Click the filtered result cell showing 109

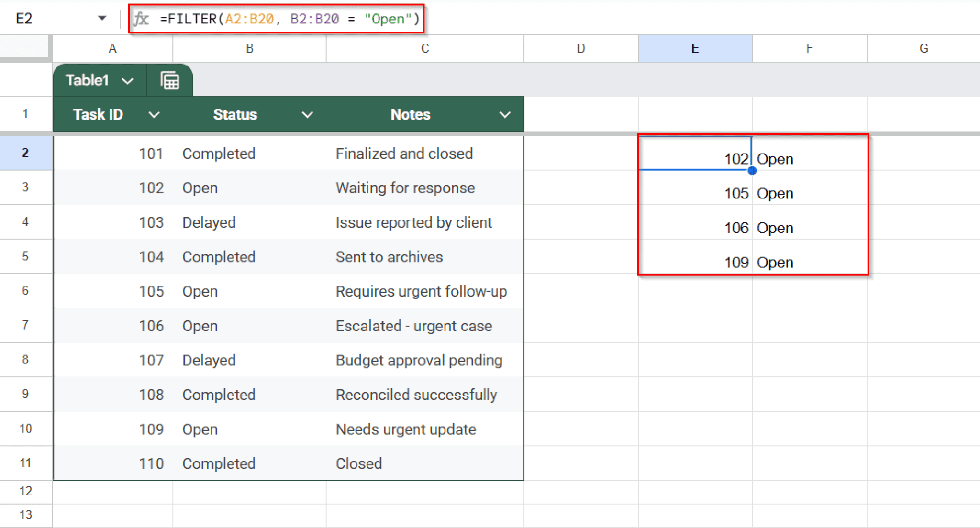tap(695, 262)
